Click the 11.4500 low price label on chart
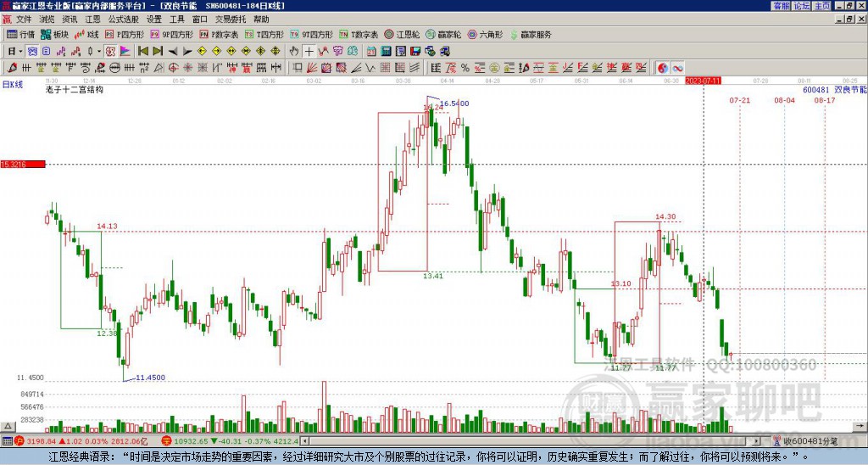 [151, 378]
